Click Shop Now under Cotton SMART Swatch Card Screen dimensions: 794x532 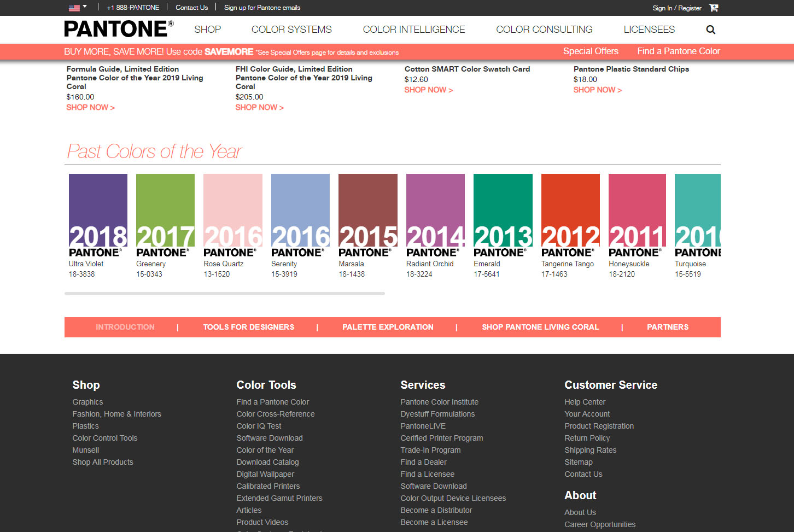pos(428,90)
